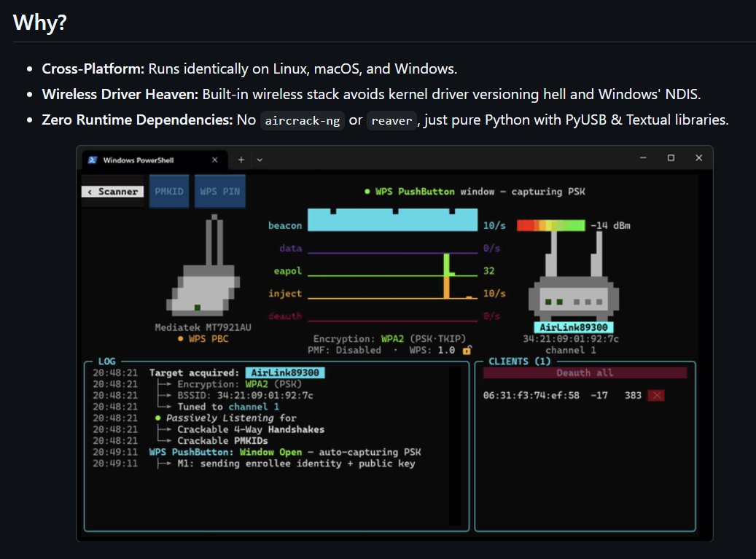The height and width of the screenshot is (559, 756).
Task: Expand the terminal profile dropdown chevron
Action: click(x=260, y=160)
